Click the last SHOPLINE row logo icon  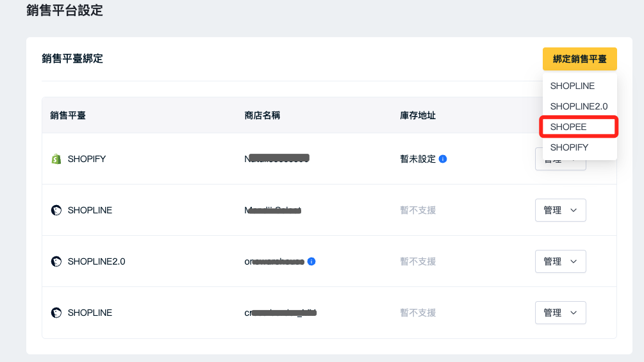tap(56, 313)
